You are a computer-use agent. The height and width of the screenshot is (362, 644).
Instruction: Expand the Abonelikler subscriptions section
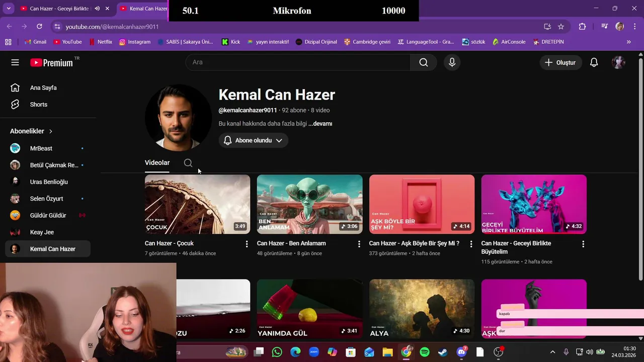(x=31, y=131)
